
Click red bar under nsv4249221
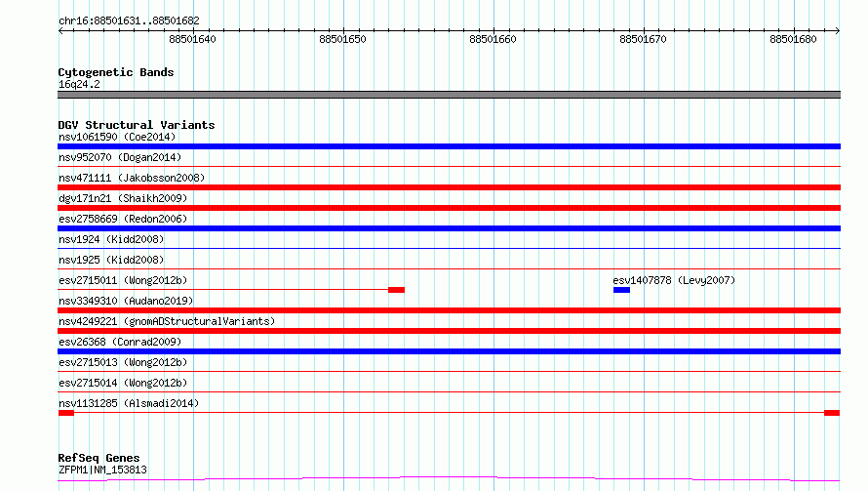(x=449, y=331)
